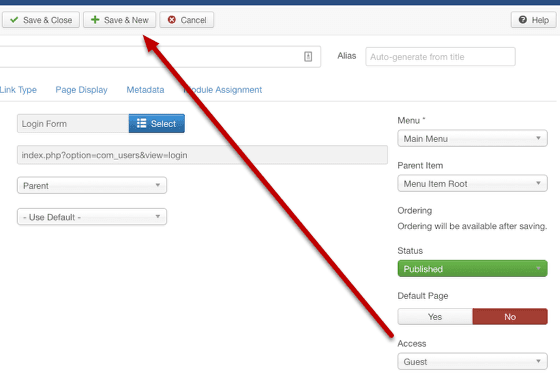Switch to the Page Display tab
This screenshot has width=560, height=380.
click(81, 90)
